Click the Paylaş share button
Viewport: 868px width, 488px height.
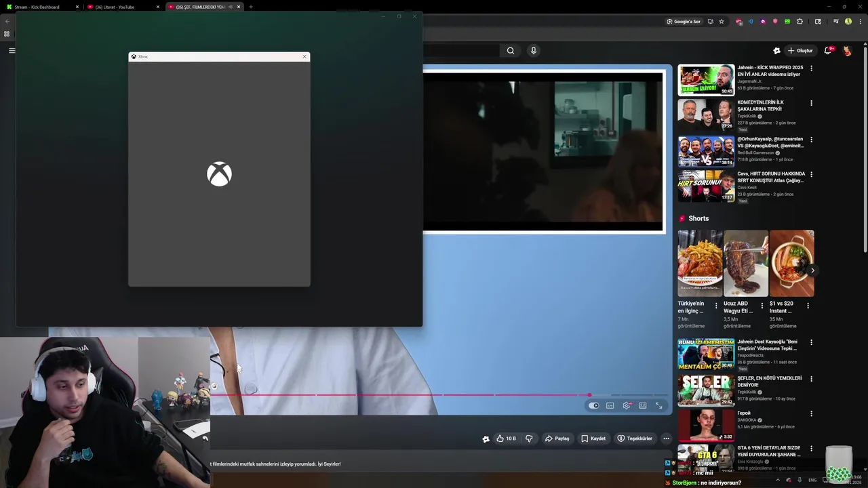(x=557, y=439)
